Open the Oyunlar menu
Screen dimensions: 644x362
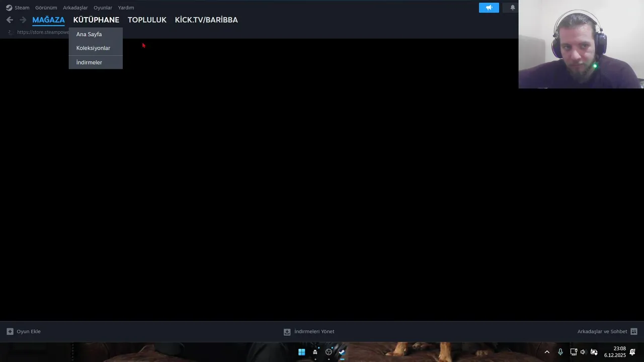[103, 8]
